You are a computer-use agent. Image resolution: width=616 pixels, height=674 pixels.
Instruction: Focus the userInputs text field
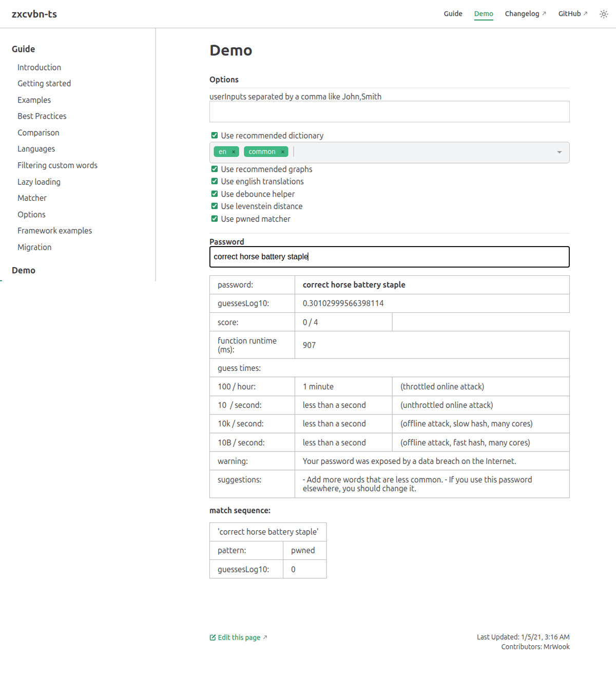(x=389, y=111)
